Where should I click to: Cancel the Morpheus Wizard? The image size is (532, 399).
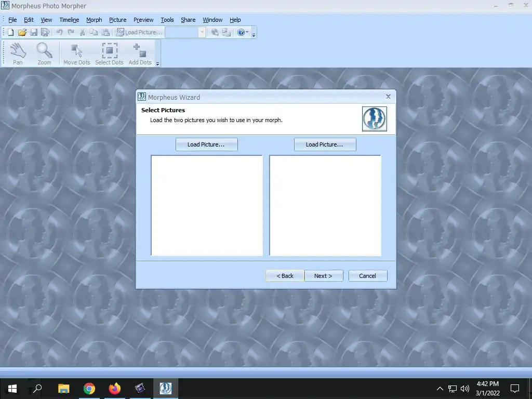(x=368, y=276)
